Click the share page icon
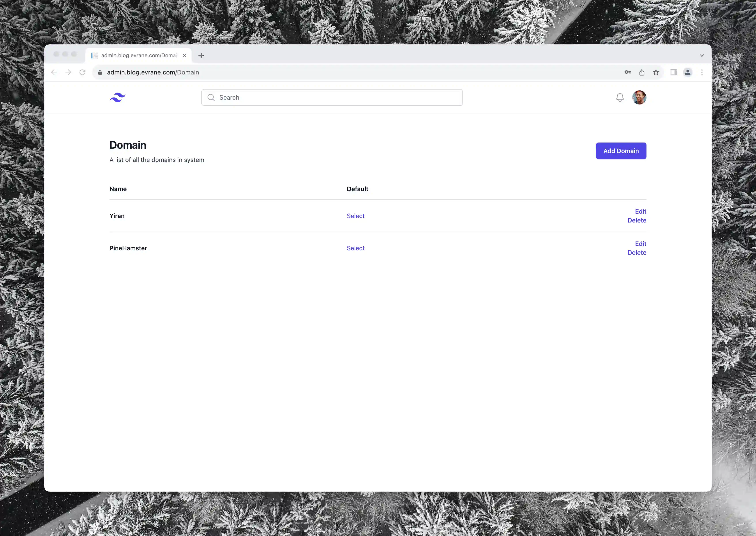 pos(642,72)
